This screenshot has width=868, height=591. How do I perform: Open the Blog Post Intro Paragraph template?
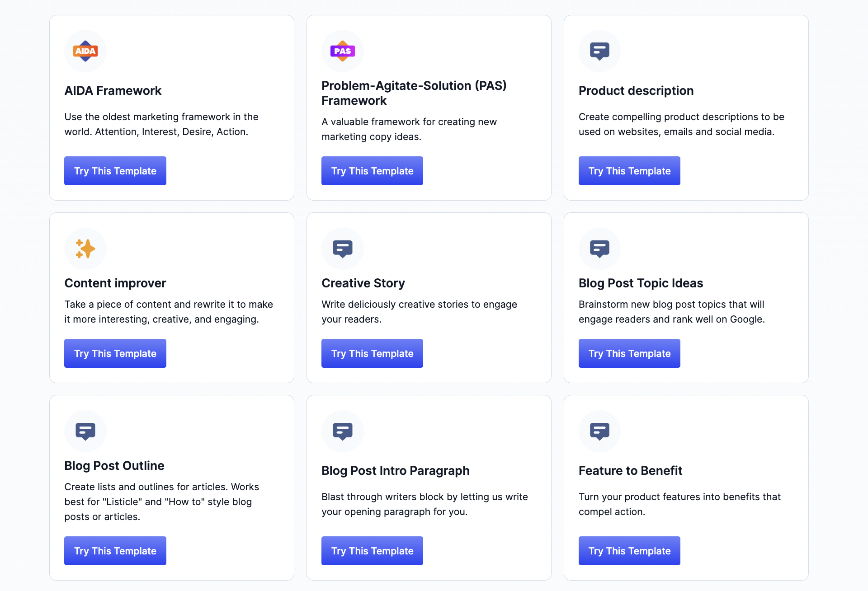(x=372, y=551)
